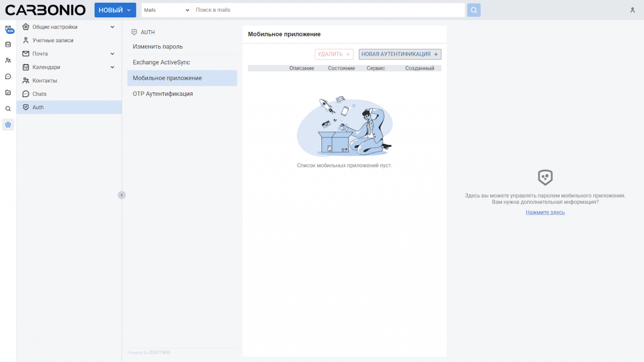Viewport: 644px width, 362px height.
Task: Open the Mails search module dropdown
Action: [x=166, y=10]
